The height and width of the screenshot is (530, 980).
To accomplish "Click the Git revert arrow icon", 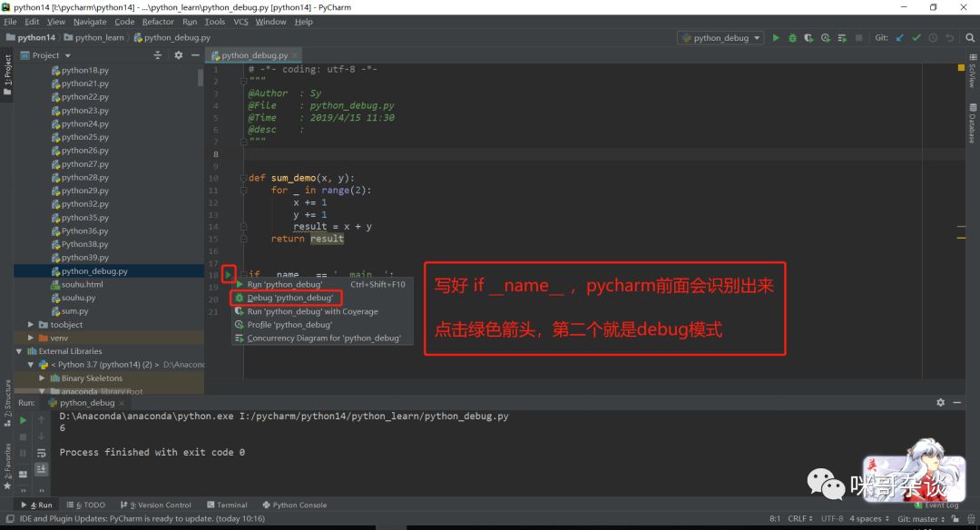I will pyautogui.click(x=949, y=38).
